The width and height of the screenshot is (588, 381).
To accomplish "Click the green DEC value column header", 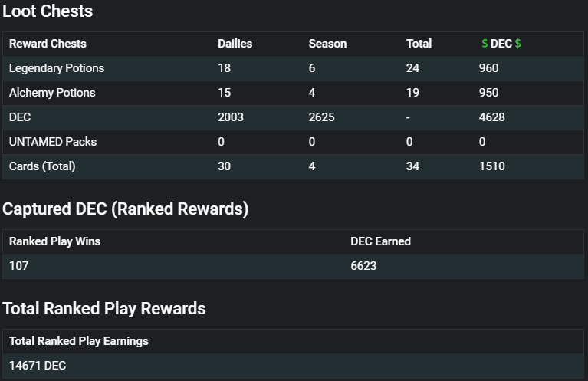I will [x=501, y=44].
